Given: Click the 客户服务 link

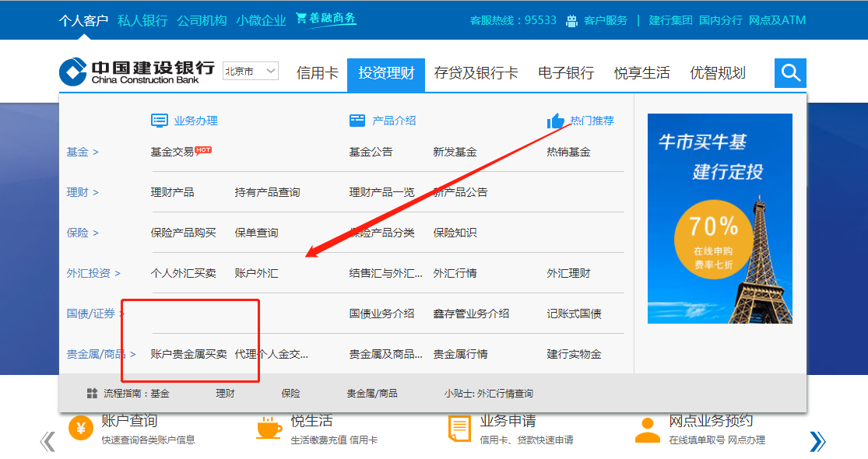Looking at the screenshot, I should click(606, 20).
